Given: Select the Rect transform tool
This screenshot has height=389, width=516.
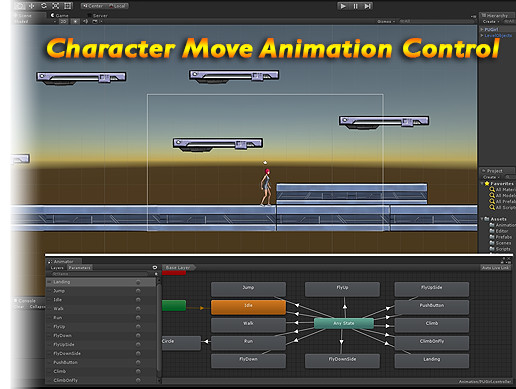Looking at the screenshot, I should point(68,6).
